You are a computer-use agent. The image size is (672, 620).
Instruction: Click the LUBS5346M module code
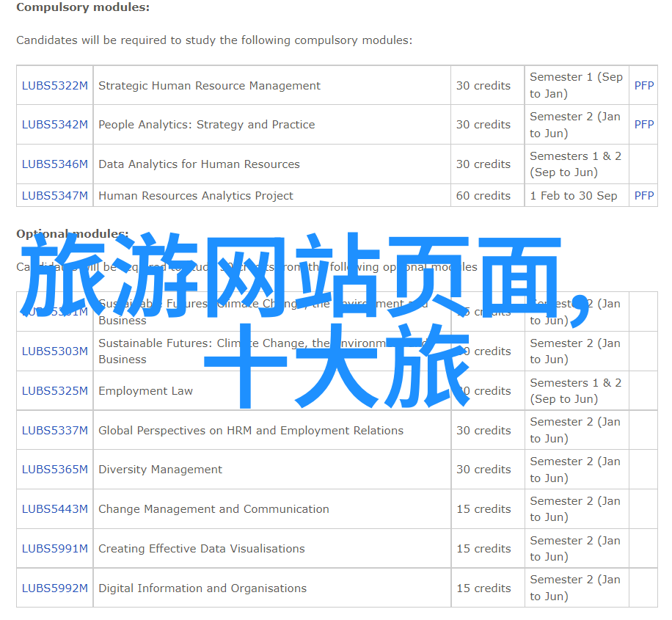54,164
